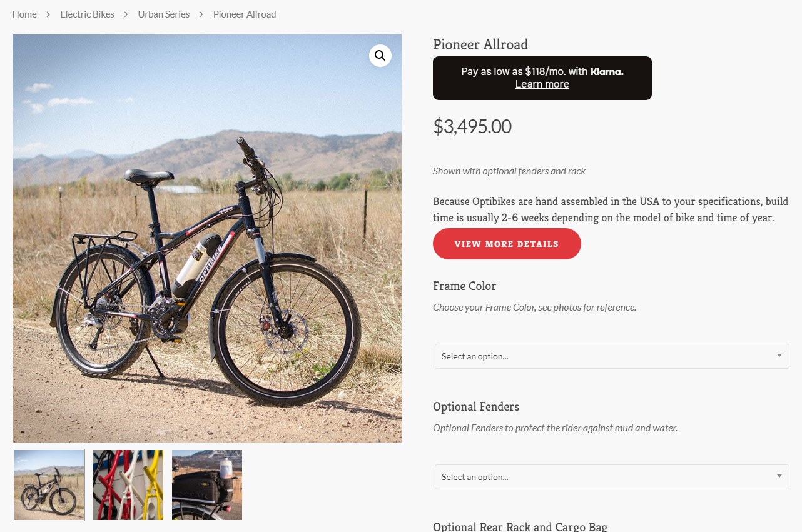The width and height of the screenshot is (802, 532).
Task: Click the $3,495.00 price text
Action: coord(472,126)
